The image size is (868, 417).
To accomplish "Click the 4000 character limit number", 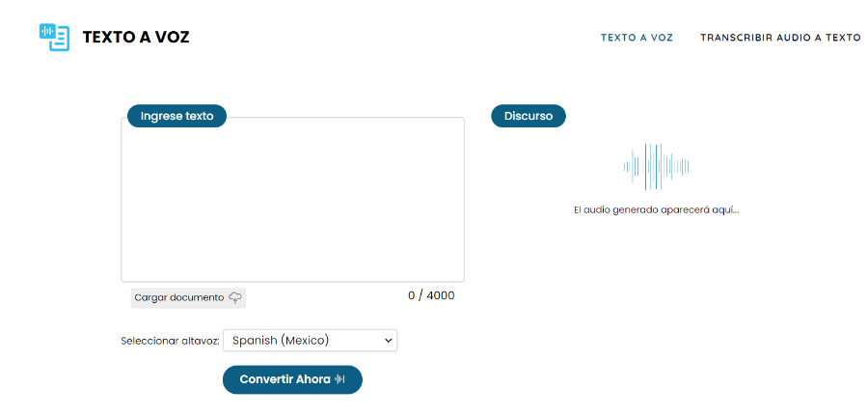I will [440, 295].
